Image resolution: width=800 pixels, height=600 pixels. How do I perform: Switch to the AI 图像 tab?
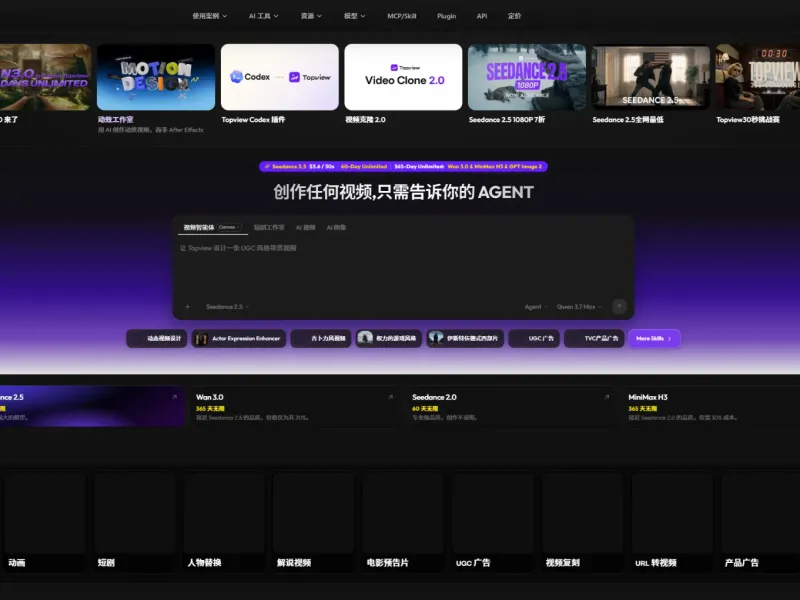(336, 227)
